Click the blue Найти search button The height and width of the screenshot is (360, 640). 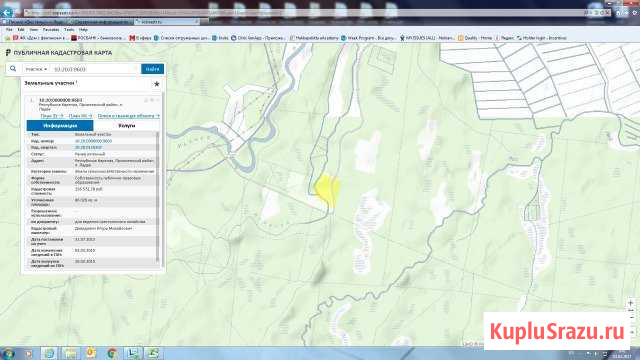(152, 69)
